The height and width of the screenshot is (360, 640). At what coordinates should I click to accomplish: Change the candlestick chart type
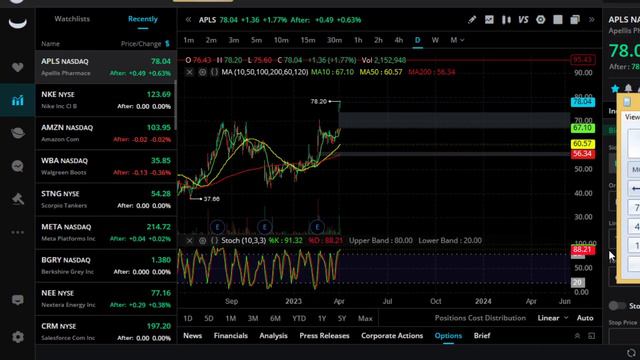coord(506,20)
